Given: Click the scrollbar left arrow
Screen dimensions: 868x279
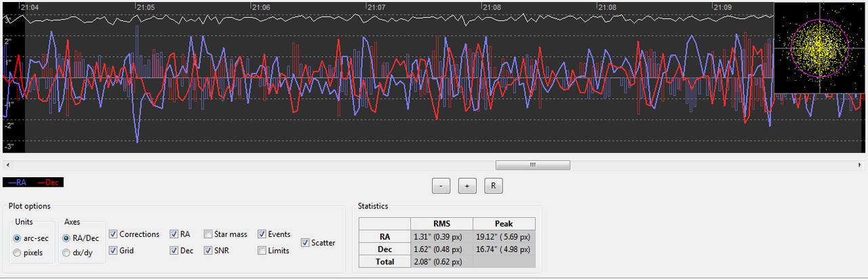Looking at the screenshot, I should click(x=6, y=165).
